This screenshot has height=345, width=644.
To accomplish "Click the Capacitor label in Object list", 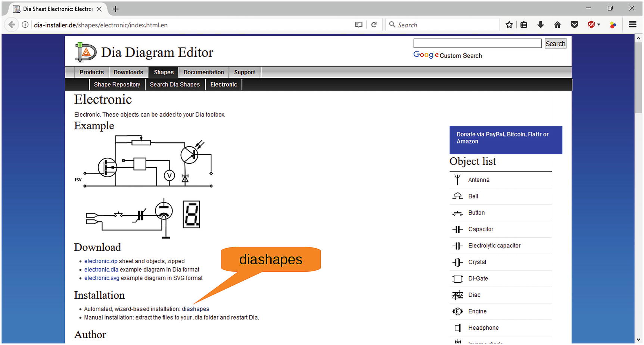I will click(x=481, y=229).
